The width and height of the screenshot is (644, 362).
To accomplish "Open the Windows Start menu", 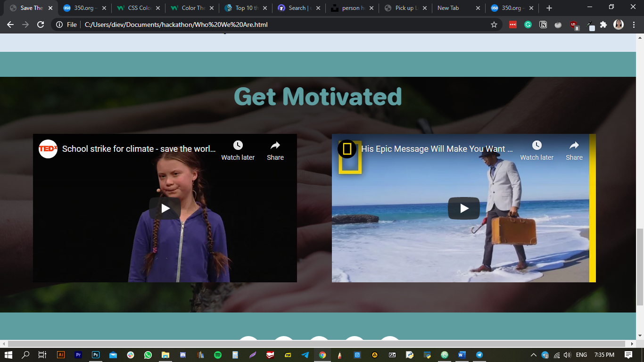I will (8, 355).
